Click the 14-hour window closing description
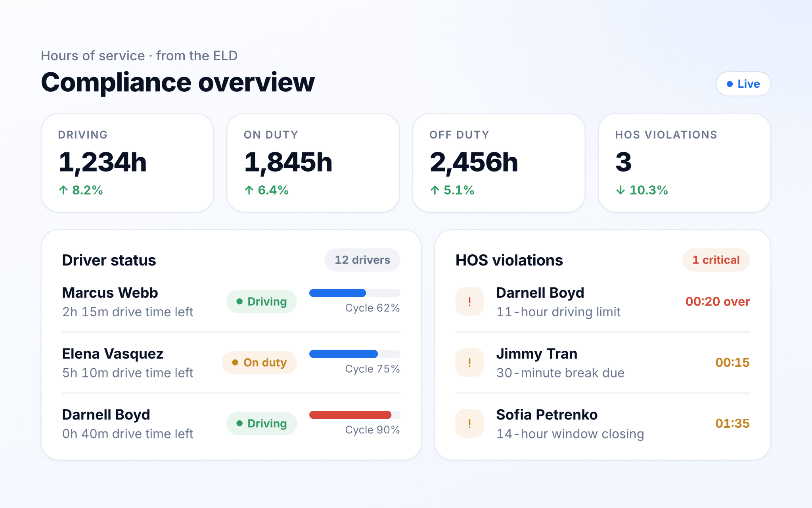The image size is (812, 508). point(570,434)
